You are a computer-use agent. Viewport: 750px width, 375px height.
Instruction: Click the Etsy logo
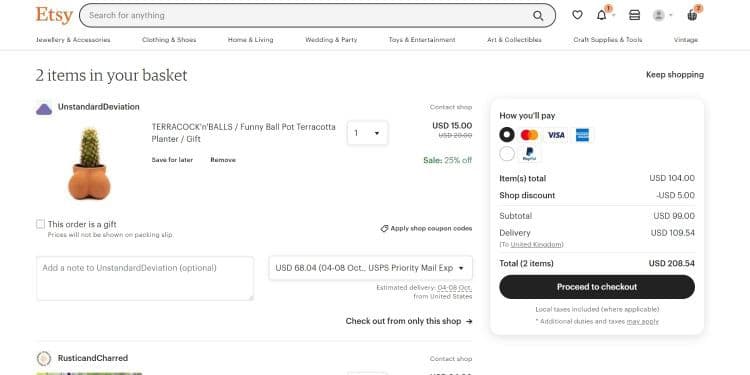click(x=54, y=15)
